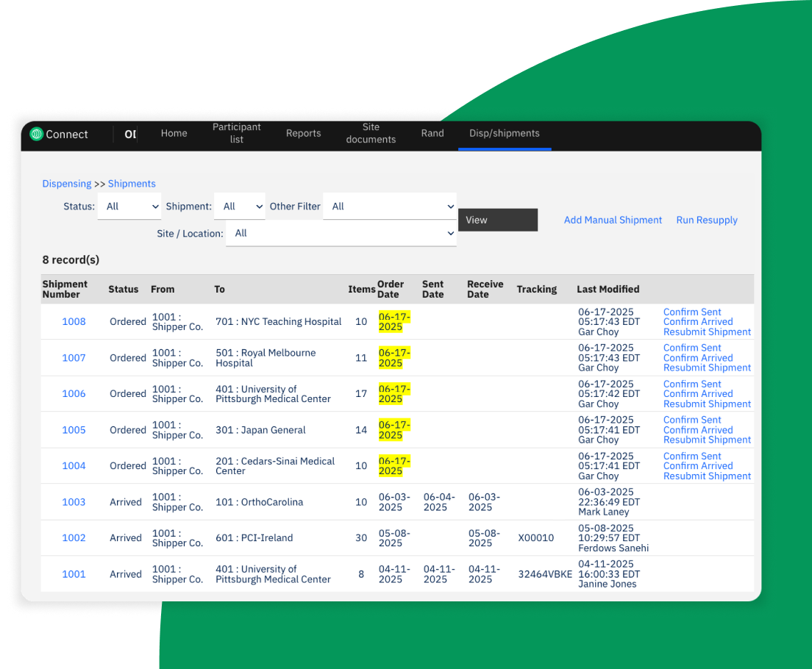Open the Dispensing breadcrumb link

point(67,183)
